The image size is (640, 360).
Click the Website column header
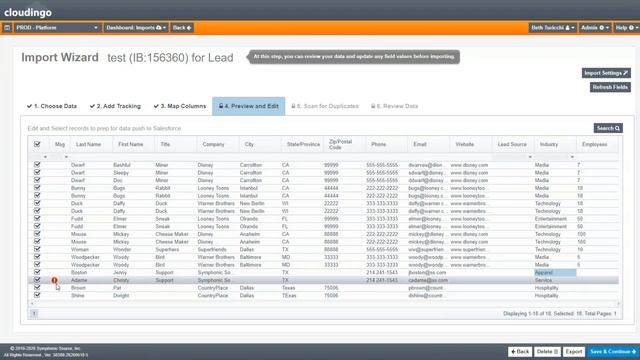tap(464, 144)
